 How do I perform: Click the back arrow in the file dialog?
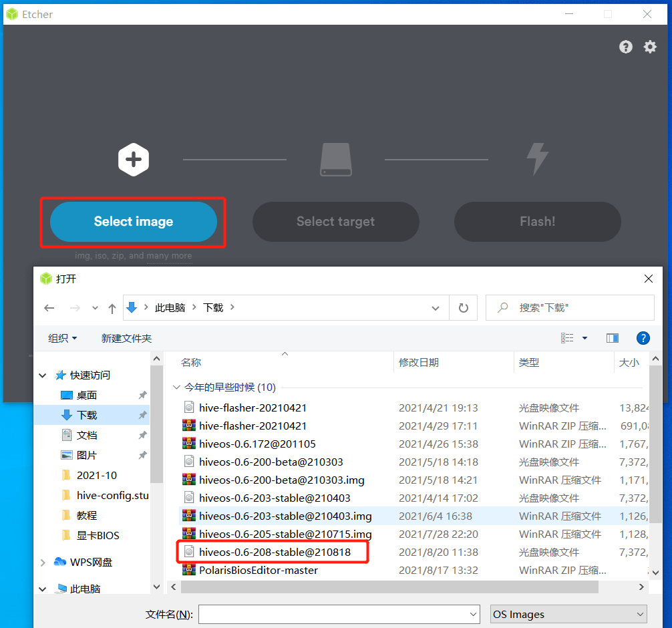(49, 307)
